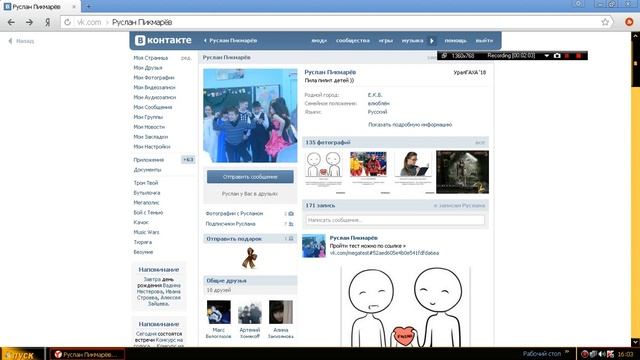Click игры in top navigation
The image size is (640, 360).
pos(385,40)
